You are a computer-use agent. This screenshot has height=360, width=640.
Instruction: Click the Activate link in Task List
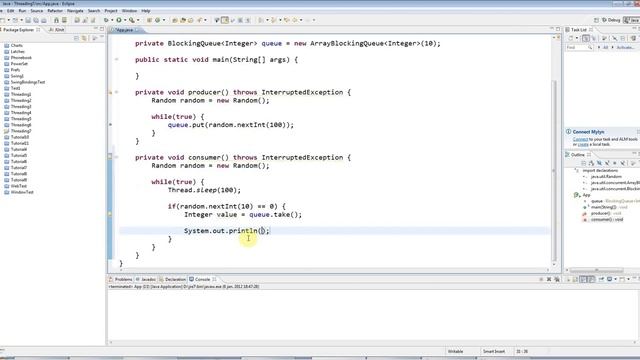tap(624, 47)
